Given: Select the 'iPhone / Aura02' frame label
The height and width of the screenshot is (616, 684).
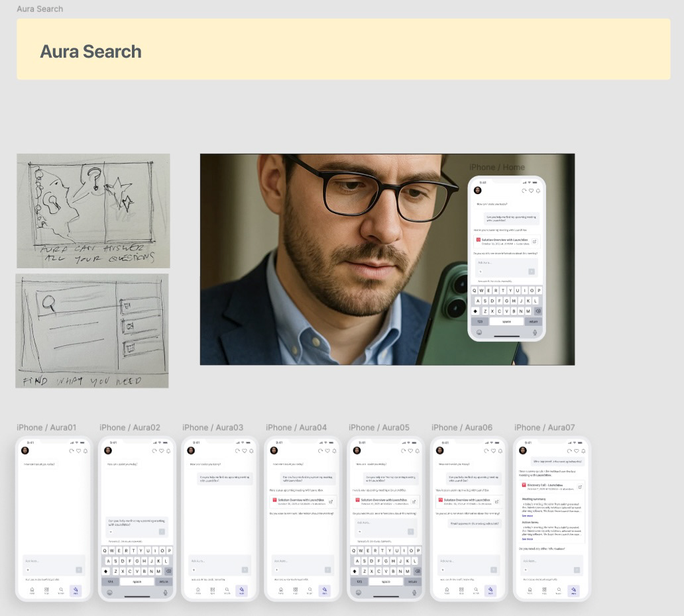Looking at the screenshot, I should click(129, 428).
